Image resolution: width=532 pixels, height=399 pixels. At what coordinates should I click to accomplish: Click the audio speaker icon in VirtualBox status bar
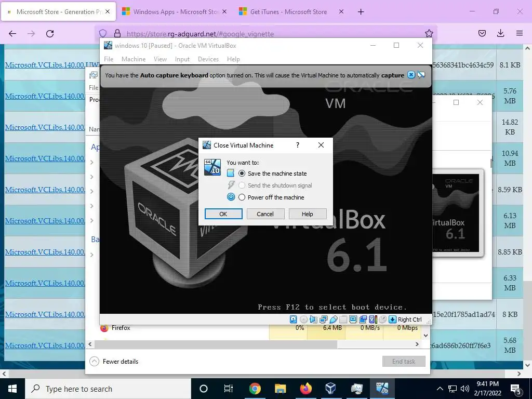pos(313,320)
